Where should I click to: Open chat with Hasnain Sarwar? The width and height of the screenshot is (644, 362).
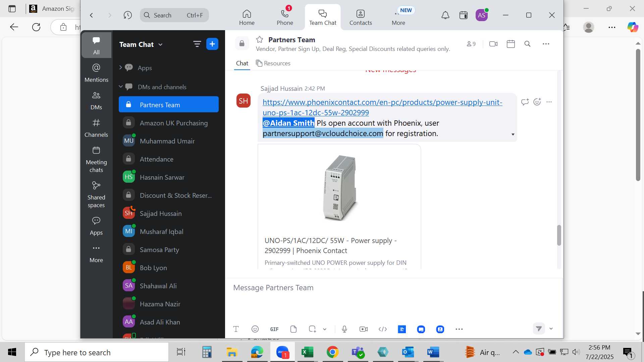click(x=169, y=177)
